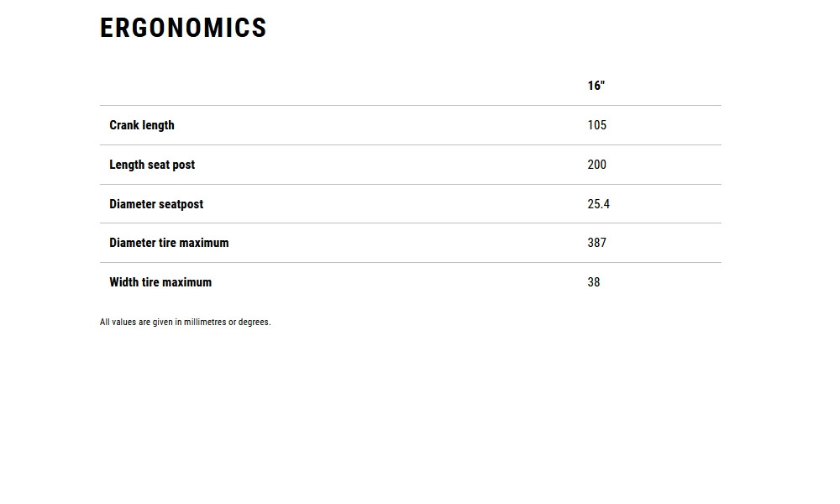Select the seat post length value 200
Screen dimensions: 840x504
point(596,165)
